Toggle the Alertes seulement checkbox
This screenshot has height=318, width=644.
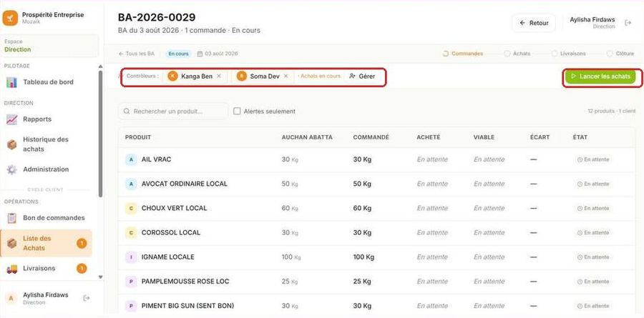tap(237, 111)
